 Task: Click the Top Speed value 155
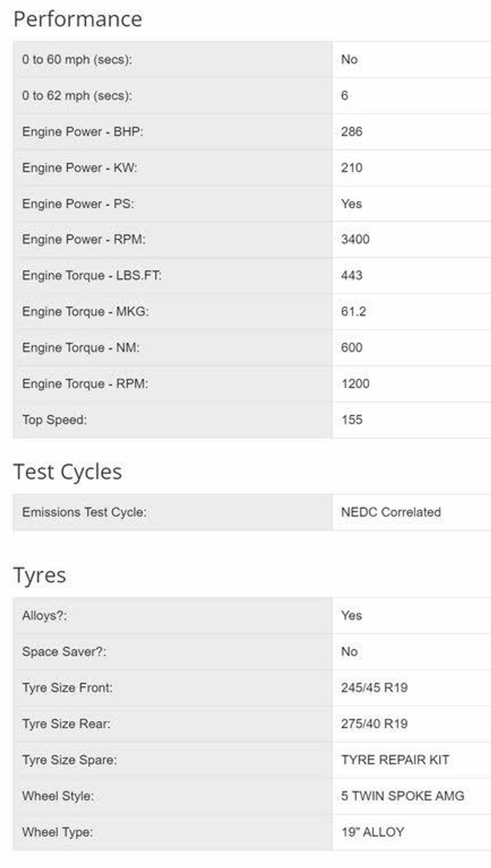352,420
